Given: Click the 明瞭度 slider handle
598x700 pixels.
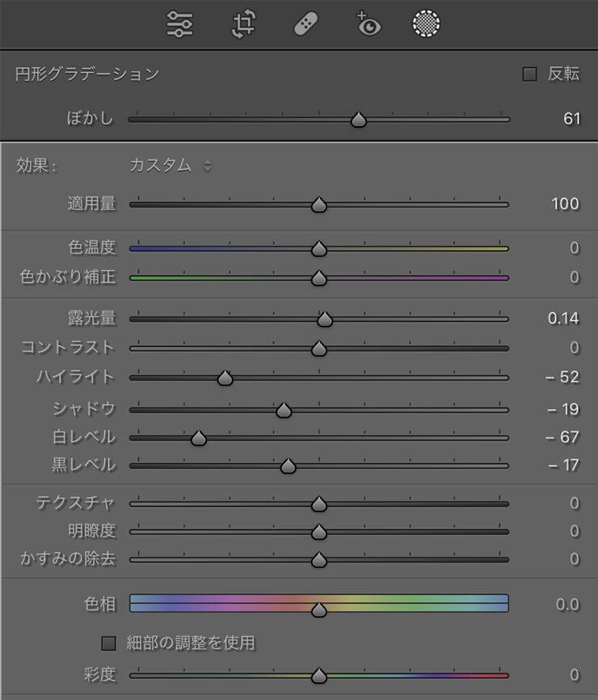Looking at the screenshot, I should pyautogui.click(x=319, y=532).
